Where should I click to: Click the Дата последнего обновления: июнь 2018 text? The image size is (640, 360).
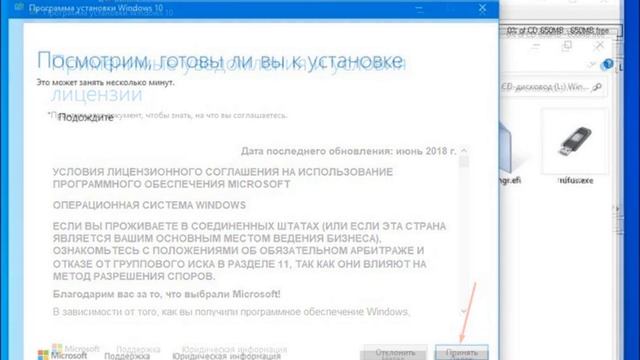click(349, 151)
